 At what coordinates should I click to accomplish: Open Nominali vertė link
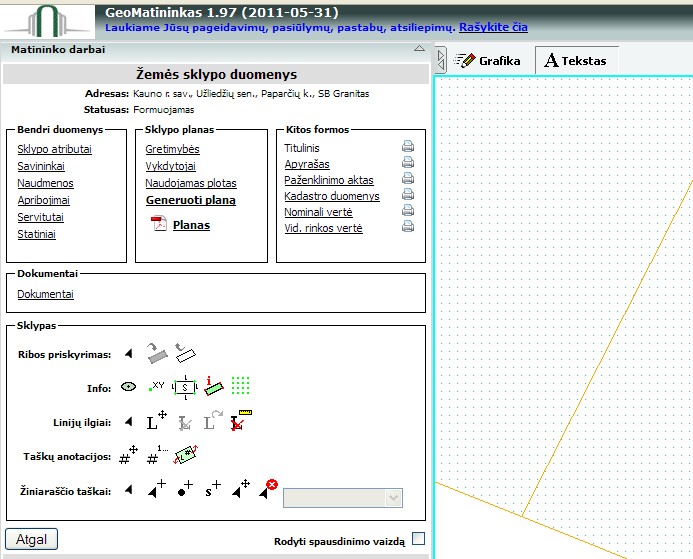(318, 212)
